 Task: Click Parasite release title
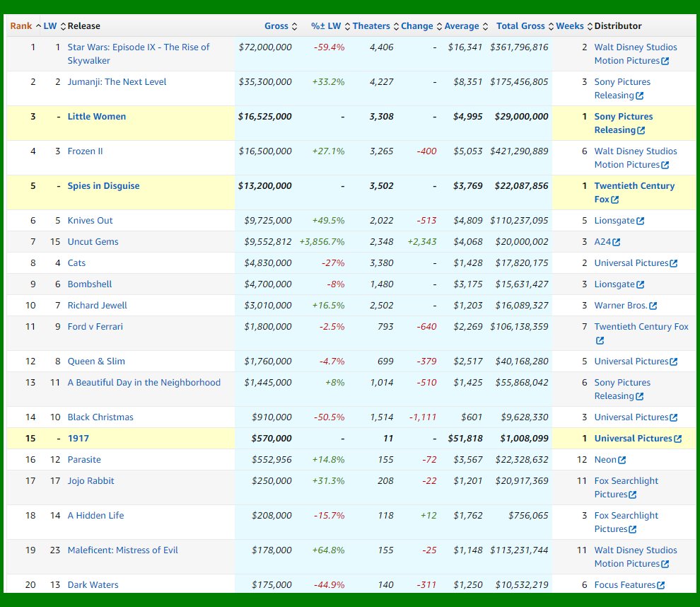coord(84,460)
